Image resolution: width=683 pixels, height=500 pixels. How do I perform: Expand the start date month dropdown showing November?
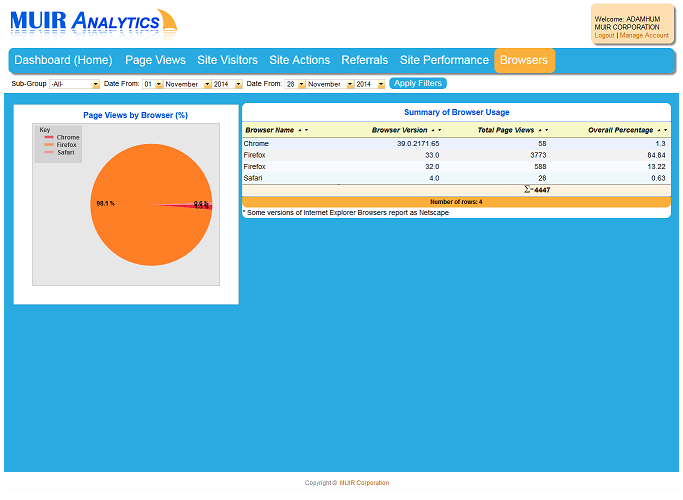pos(187,84)
